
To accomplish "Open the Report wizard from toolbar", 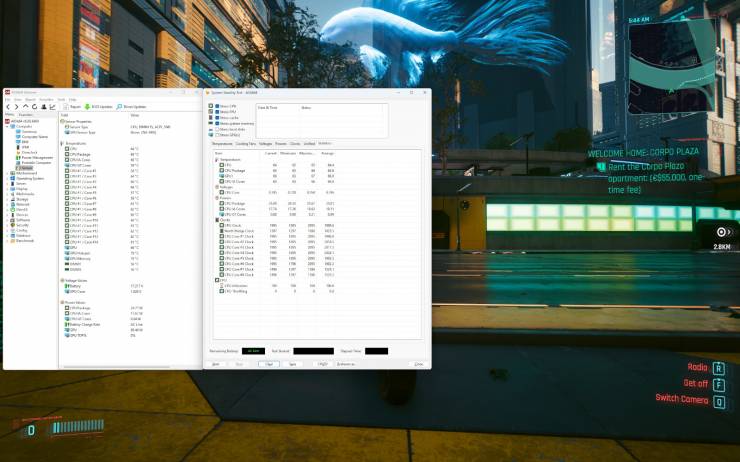I will pyautogui.click(x=72, y=107).
